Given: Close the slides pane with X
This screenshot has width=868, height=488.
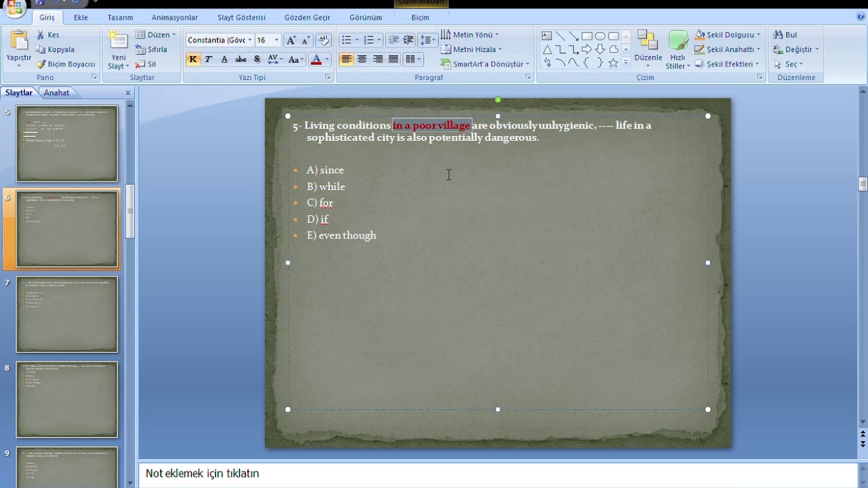Looking at the screenshot, I should click(x=128, y=93).
